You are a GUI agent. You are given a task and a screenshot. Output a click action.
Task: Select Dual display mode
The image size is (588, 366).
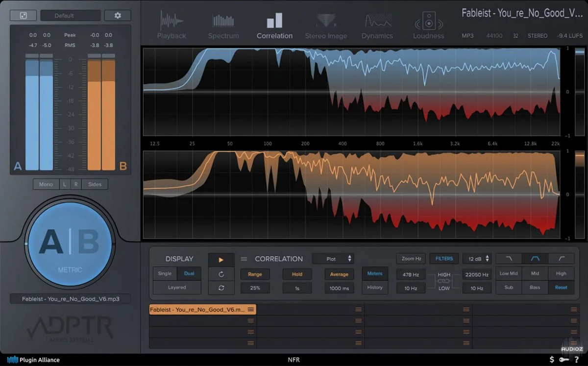point(189,273)
